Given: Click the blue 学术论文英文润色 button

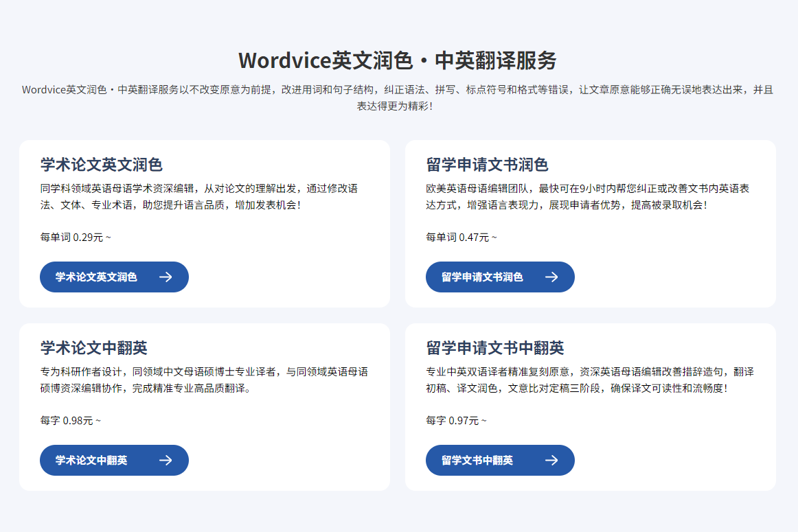Looking at the screenshot, I should tap(114, 277).
